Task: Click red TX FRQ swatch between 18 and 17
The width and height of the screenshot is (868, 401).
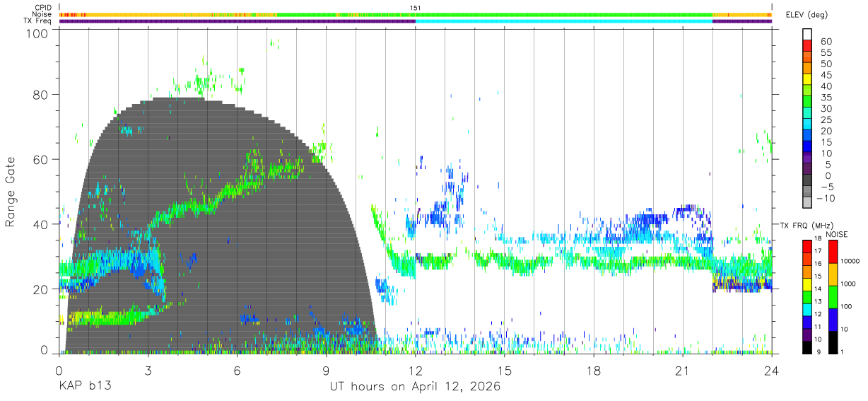Action: pos(807,245)
